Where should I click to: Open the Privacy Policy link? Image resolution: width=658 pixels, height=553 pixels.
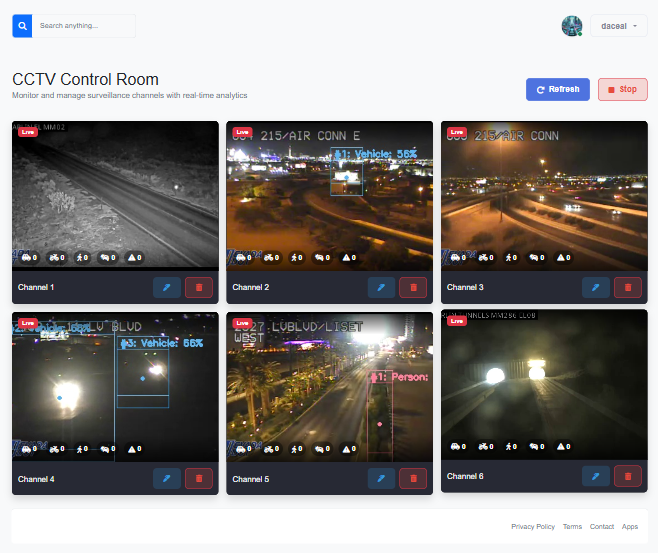(x=532, y=526)
